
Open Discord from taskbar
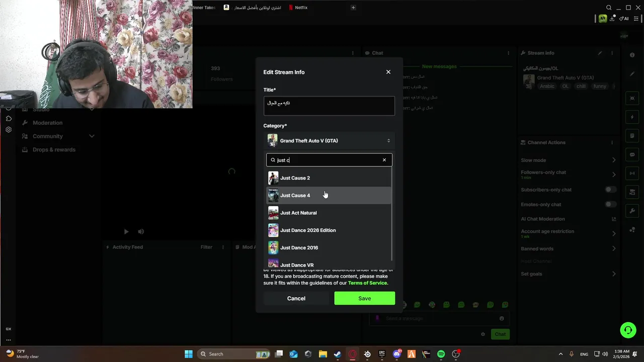[397, 354]
